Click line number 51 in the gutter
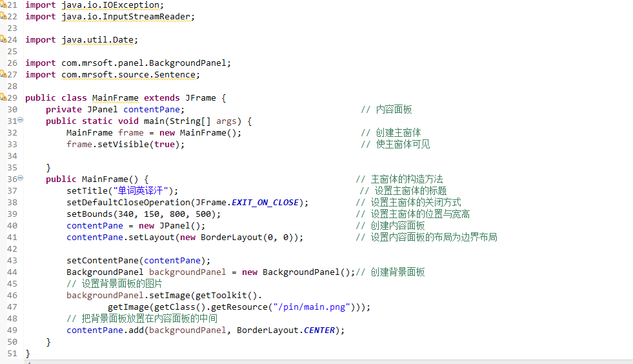633x364 pixels. point(12,354)
